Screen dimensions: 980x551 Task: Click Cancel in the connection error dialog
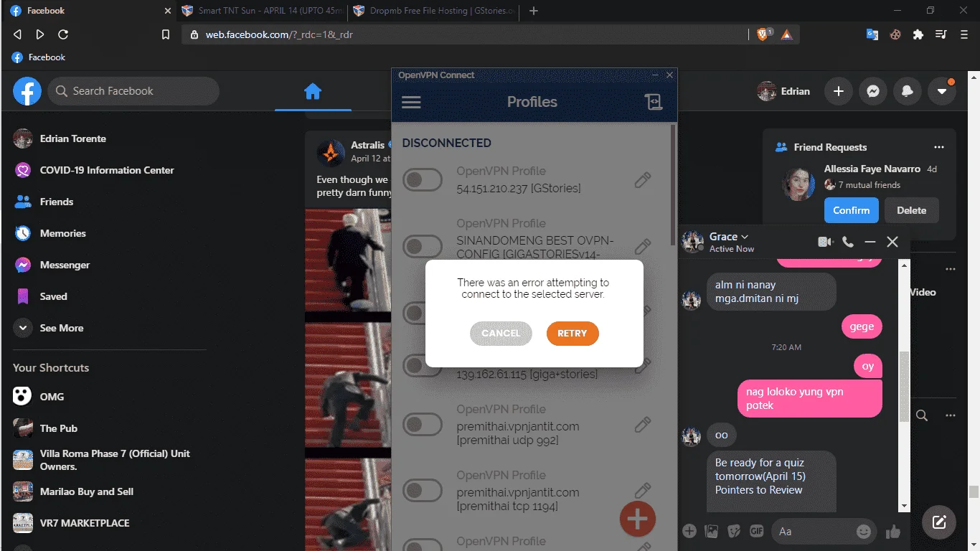click(x=501, y=333)
